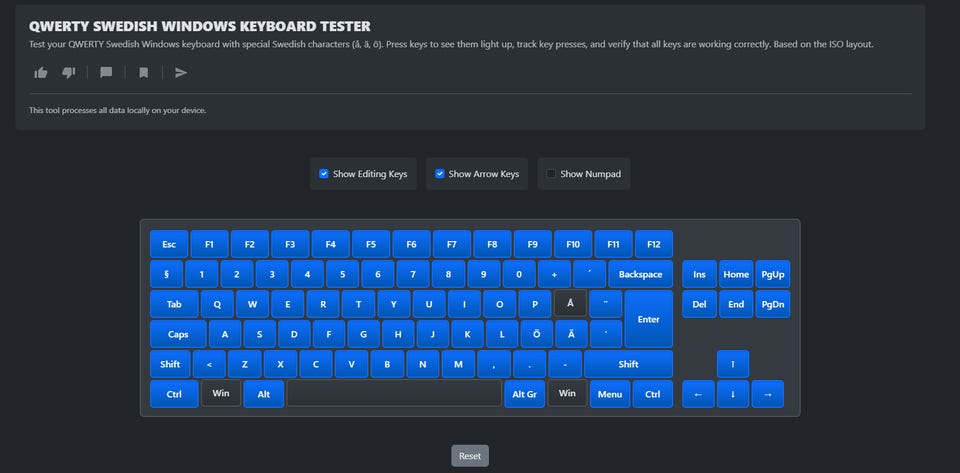960x473 pixels.
Task: Click the right arrow key
Action: click(768, 394)
